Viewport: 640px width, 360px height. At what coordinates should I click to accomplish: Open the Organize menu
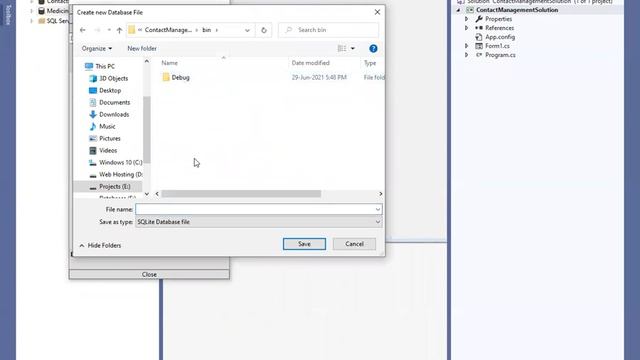[x=97, y=49]
